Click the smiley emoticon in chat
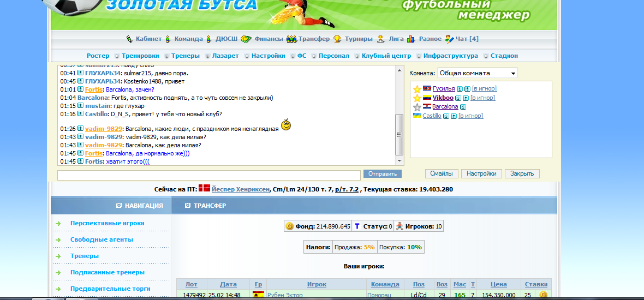 [286, 125]
